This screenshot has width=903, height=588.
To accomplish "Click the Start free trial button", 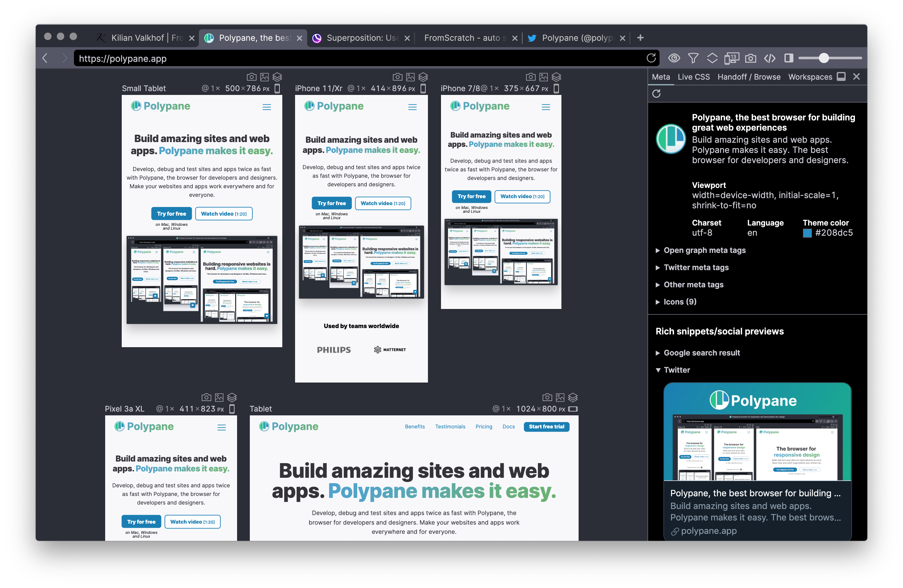I will coord(546,427).
